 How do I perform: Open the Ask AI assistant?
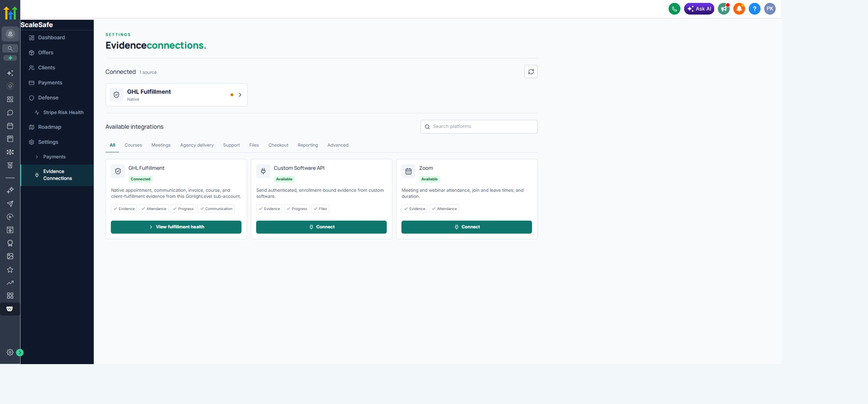[x=699, y=9]
